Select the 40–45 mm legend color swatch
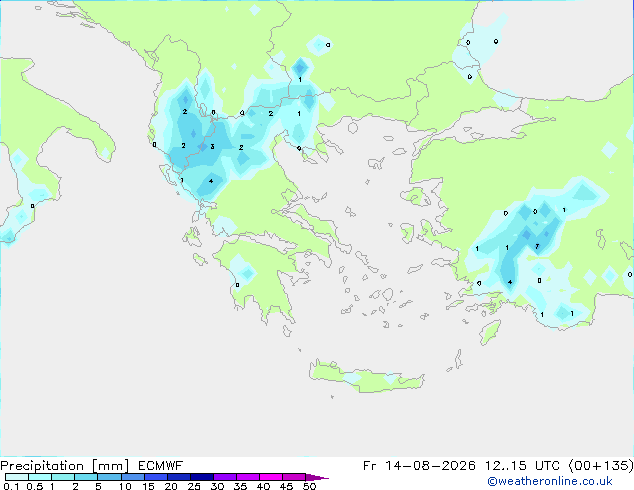Screen dimensions: 634x490 tap(271, 477)
